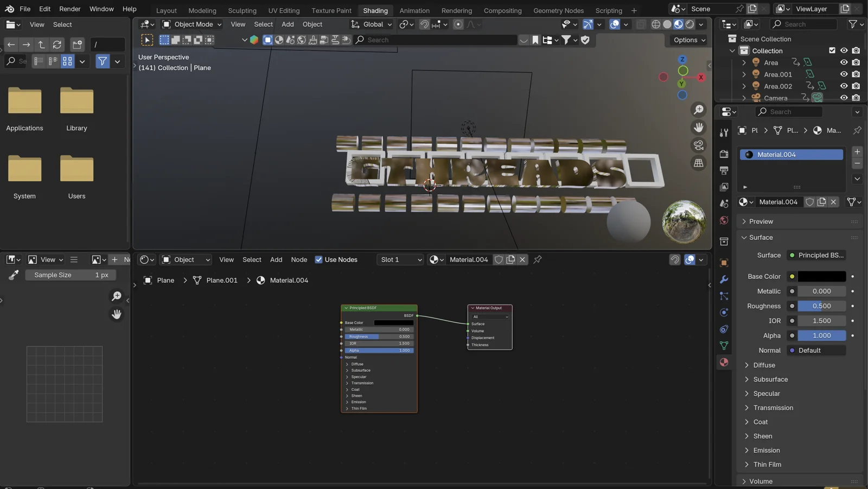Image resolution: width=868 pixels, height=489 pixels.
Task: Refresh the file browser listing
Action: (57, 45)
